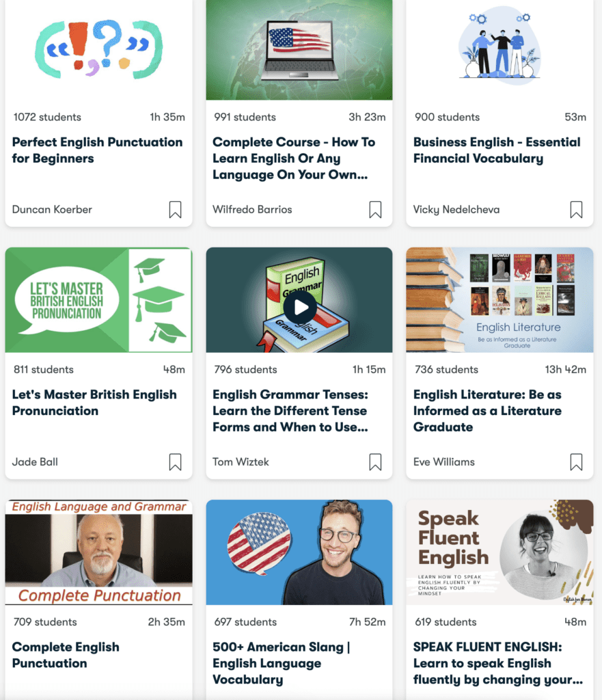
Task: Open Perfect English Punctuation for Beginners title
Action: pos(97,150)
